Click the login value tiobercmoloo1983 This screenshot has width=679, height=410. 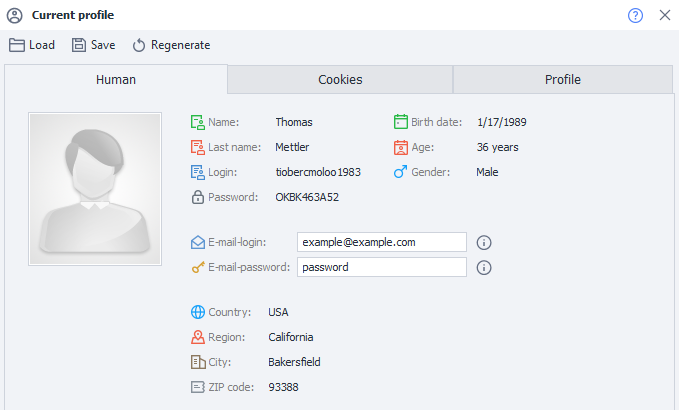[317, 172]
